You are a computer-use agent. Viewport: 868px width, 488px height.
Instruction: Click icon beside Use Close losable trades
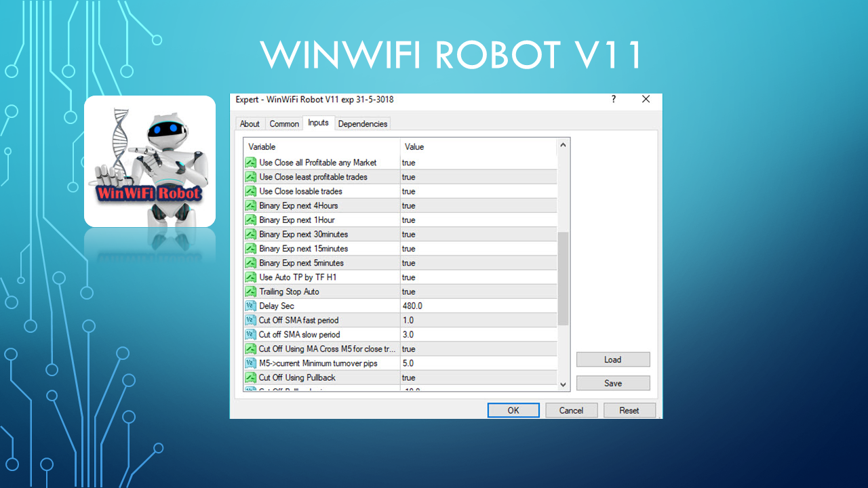[251, 191]
